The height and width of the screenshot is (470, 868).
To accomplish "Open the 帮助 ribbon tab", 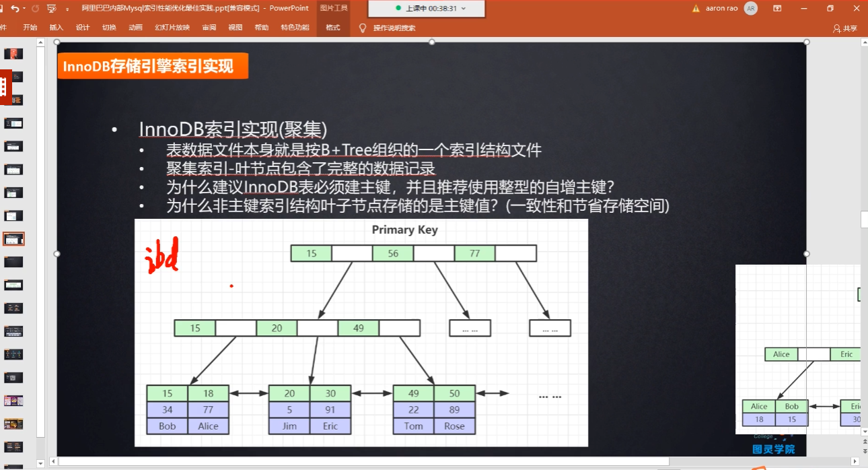I will (262, 28).
